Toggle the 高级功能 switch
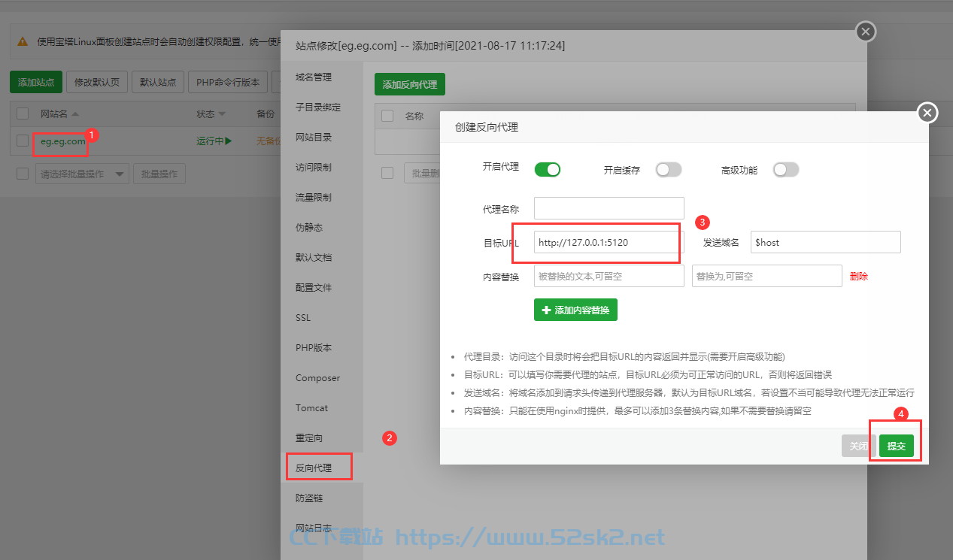The height and width of the screenshot is (560, 953). (x=786, y=170)
